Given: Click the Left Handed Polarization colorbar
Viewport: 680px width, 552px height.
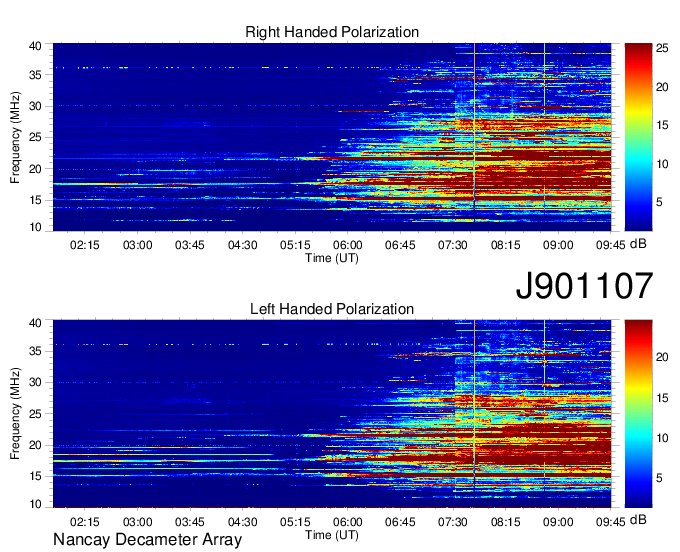Looking at the screenshot, I should tap(638, 414).
